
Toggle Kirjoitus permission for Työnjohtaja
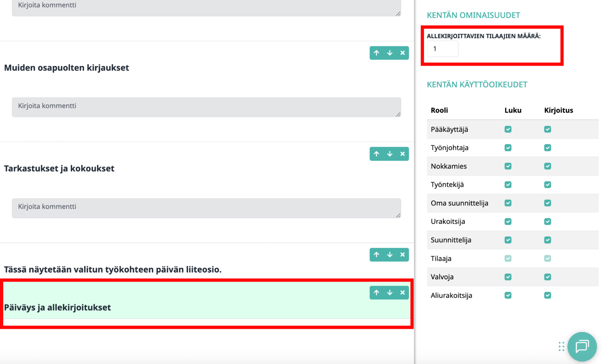pyautogui.click(x=547, y=148)
